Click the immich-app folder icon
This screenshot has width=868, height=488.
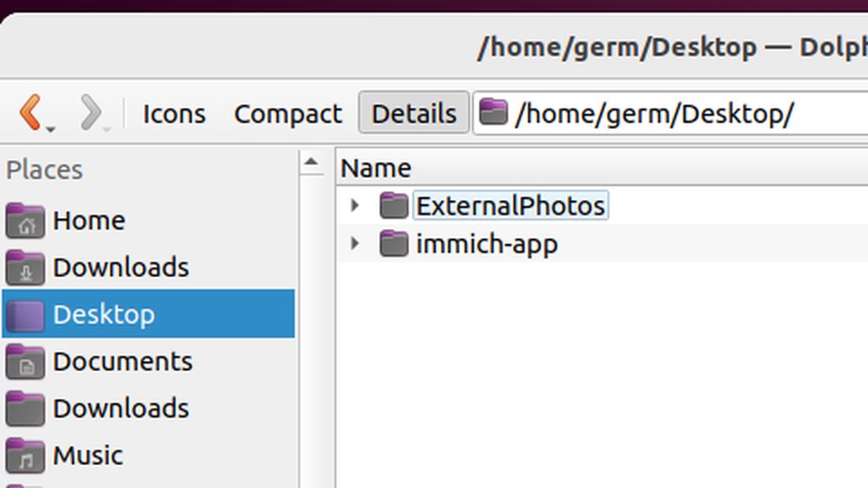[393, 245]
